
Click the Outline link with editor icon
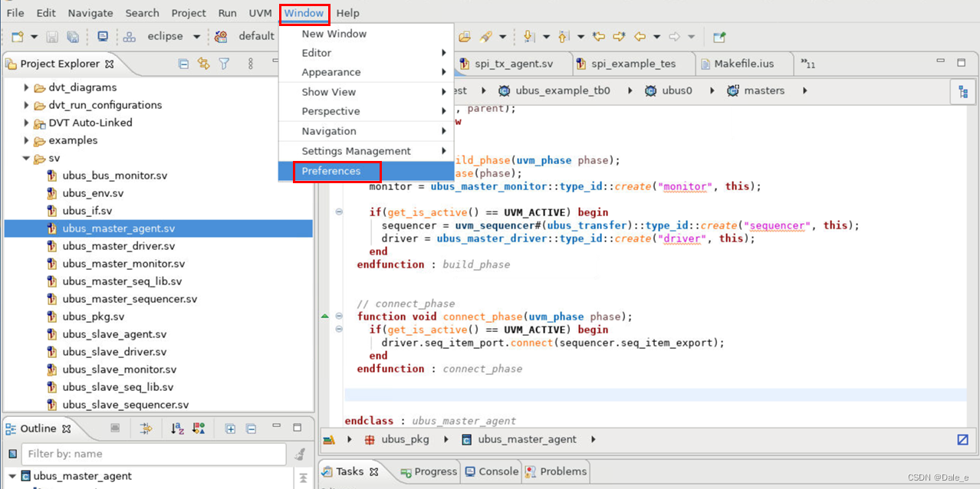[146, 428]
